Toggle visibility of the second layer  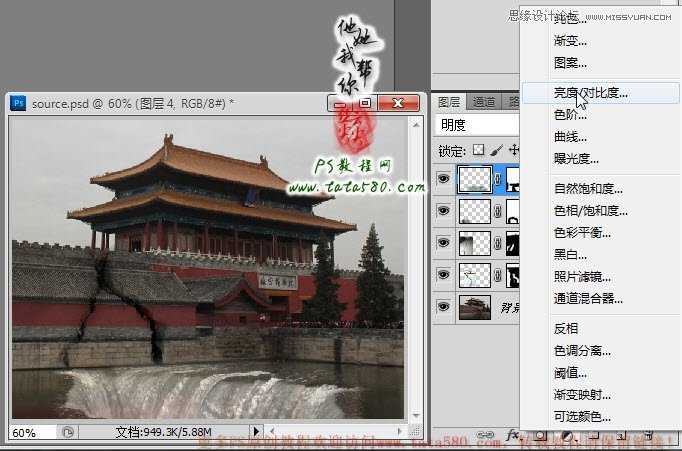coord(443,210)
